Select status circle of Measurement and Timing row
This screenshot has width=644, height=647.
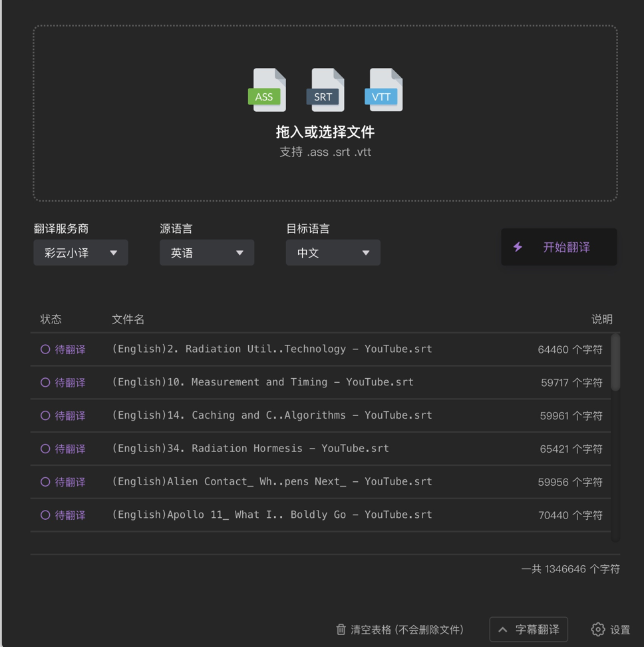coord(45,382)
